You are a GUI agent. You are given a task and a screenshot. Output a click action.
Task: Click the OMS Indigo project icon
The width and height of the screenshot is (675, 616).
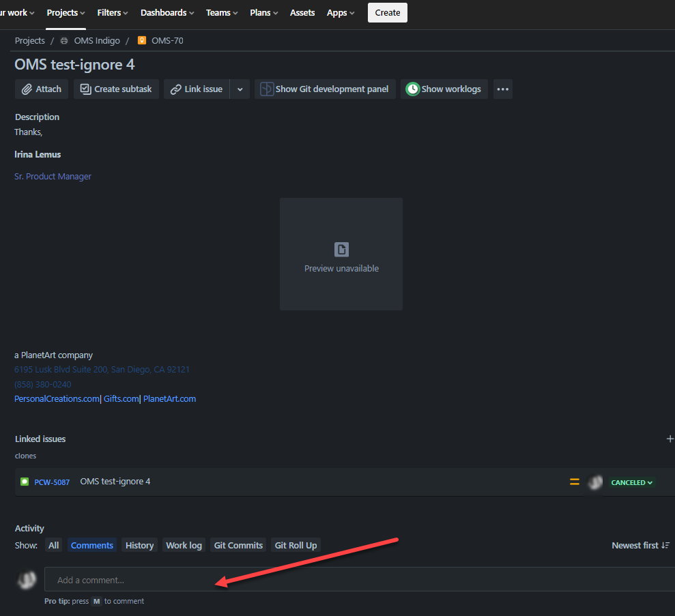[x=64, y=41]
